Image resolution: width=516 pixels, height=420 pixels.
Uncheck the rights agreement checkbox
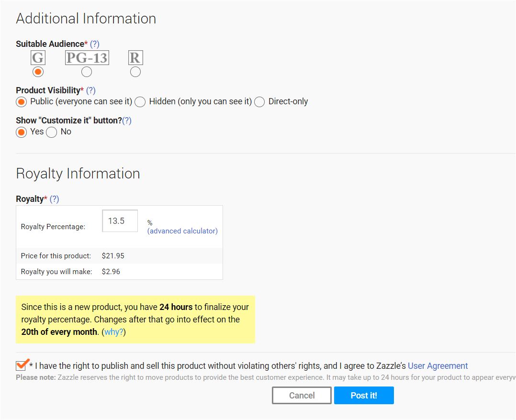pos(21,366)
